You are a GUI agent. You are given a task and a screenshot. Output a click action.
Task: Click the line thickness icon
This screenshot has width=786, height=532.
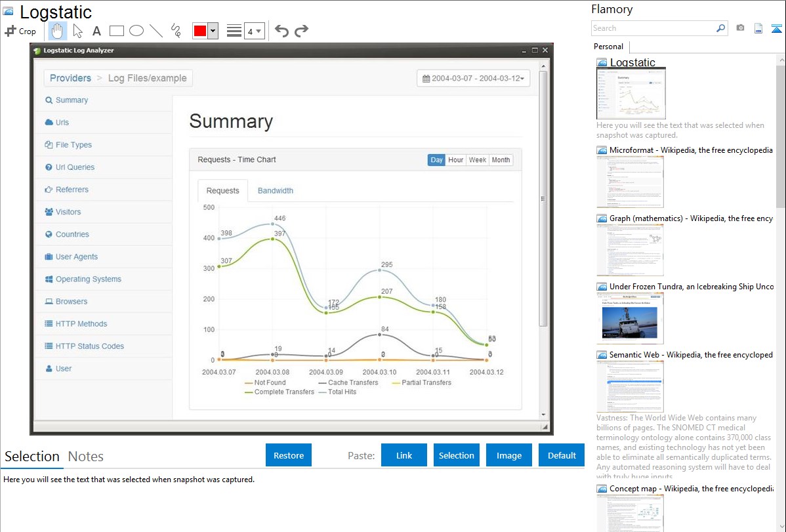[x=234, y=31]
